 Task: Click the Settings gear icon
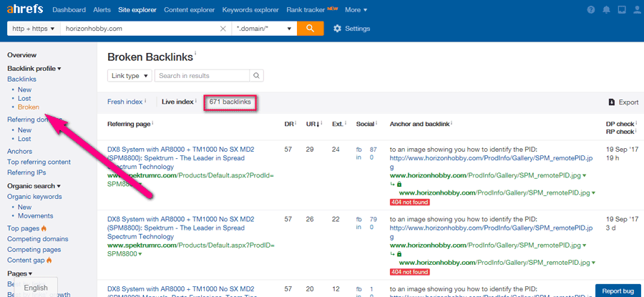point(337,29)
